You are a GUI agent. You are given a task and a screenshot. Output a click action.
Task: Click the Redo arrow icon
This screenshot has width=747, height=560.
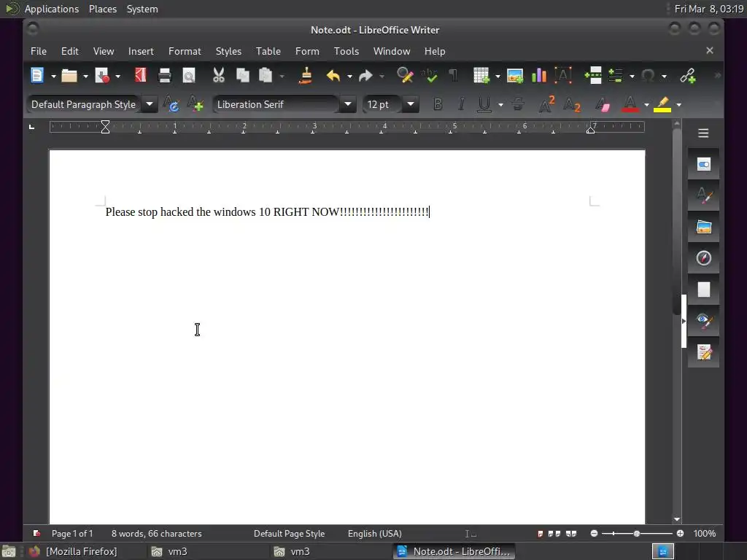(365, 75)
